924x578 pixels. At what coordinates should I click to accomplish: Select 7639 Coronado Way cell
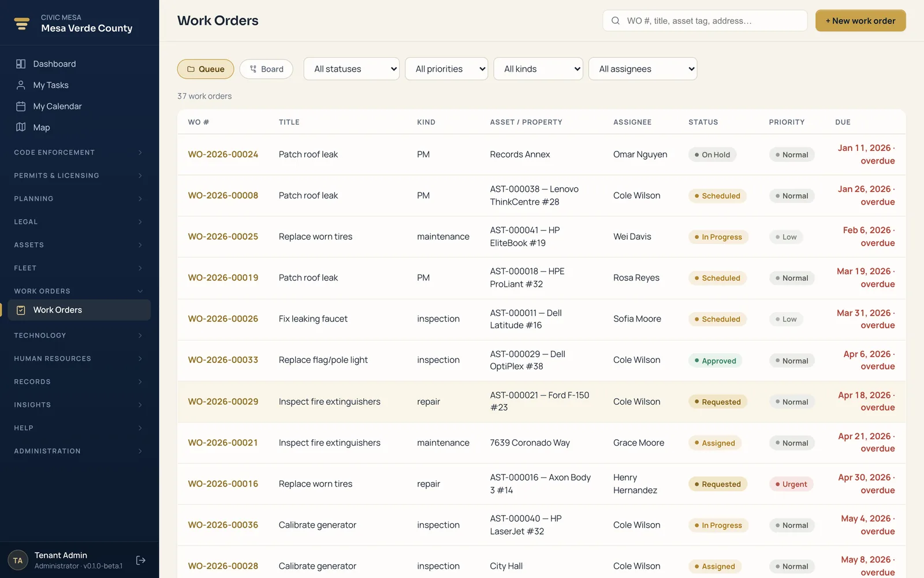(x=530, y=443)
